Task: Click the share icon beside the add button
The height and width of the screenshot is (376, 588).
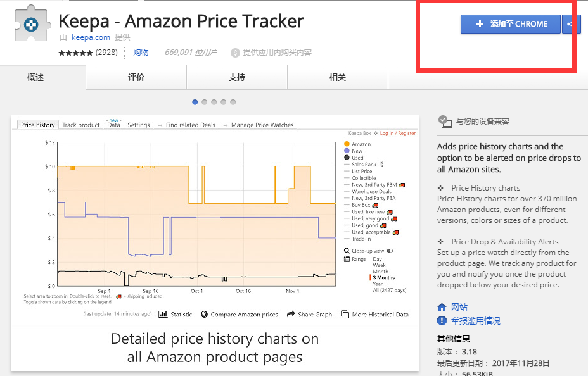Action: 571,24
